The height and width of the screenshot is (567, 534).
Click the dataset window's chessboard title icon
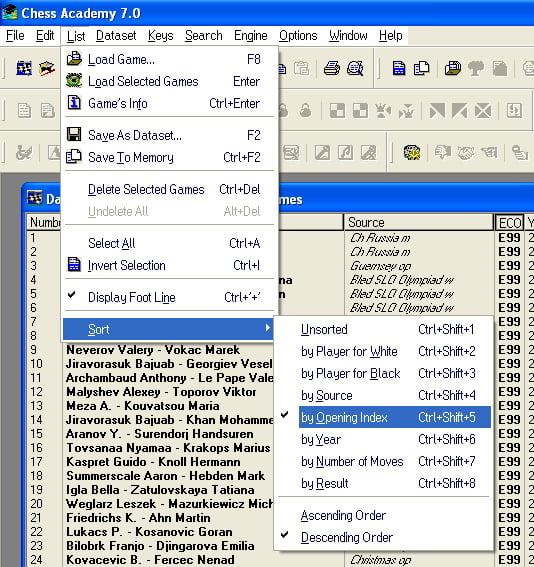click(35, 198)
